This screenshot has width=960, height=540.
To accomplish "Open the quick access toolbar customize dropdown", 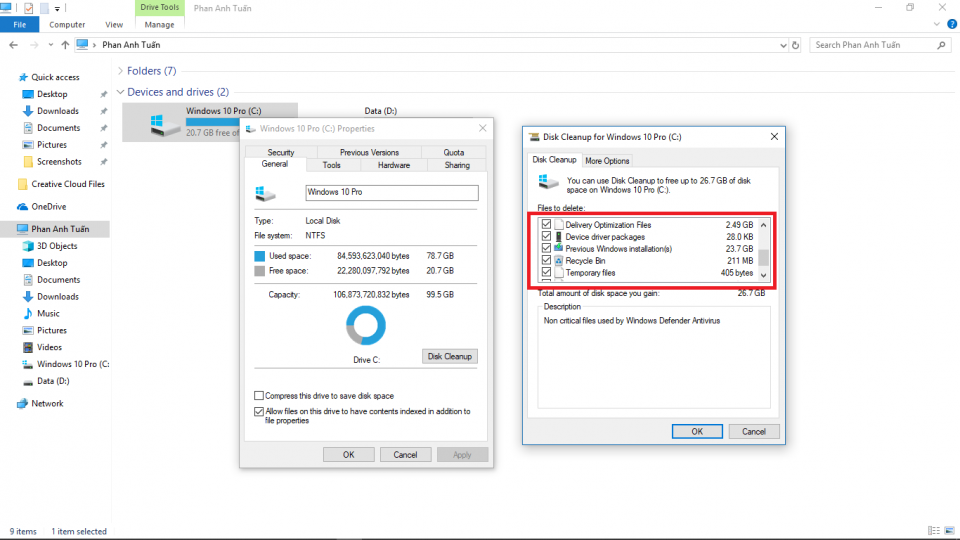I will point(57,9).
